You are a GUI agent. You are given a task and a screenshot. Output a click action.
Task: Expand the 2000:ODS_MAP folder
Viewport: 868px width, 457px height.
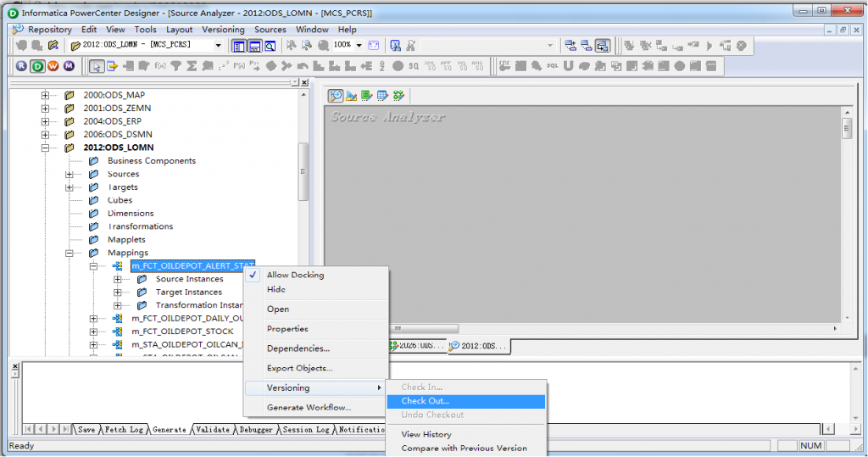46,95
